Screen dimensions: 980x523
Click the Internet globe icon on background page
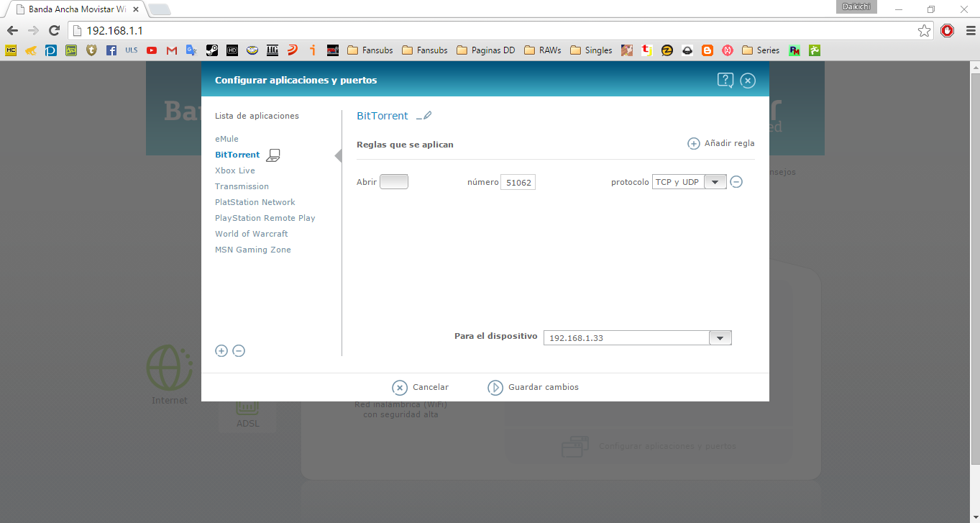coord(170,368)
